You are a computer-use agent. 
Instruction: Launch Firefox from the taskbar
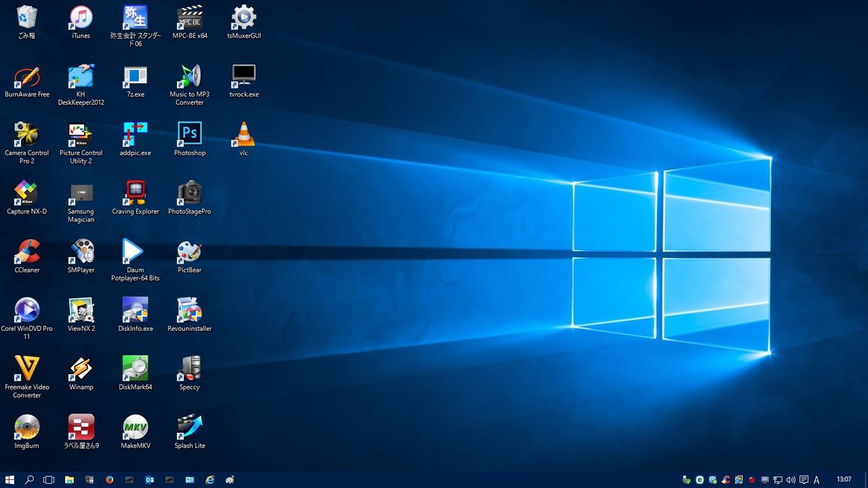109,480
